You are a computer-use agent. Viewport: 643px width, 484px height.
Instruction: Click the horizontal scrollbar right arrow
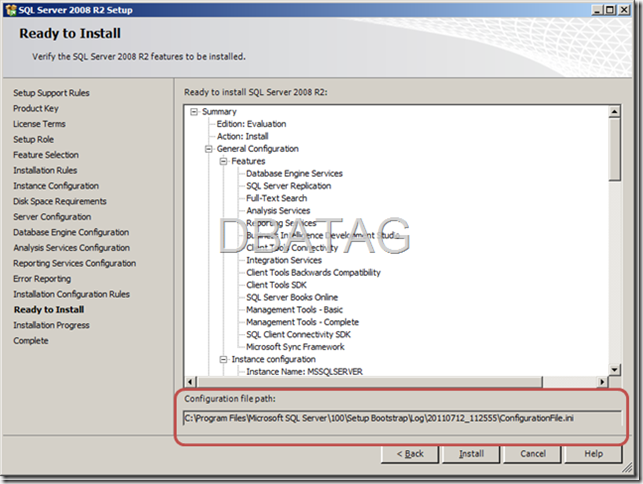[602, 382]
